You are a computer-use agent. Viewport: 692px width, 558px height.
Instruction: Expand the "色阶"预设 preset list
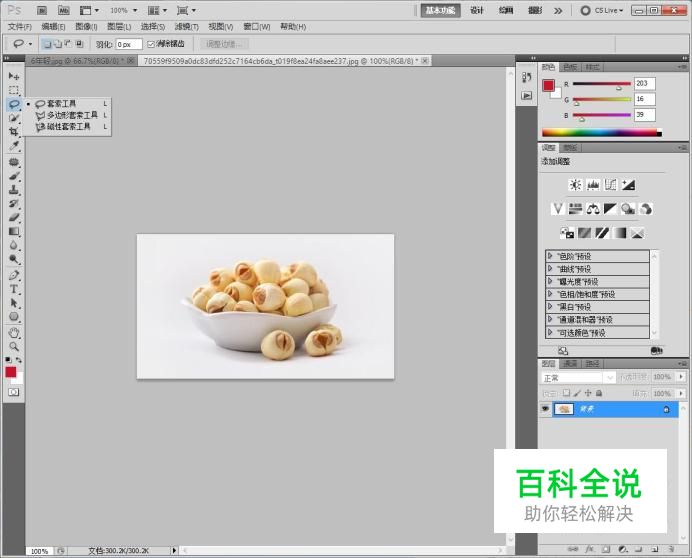(551, 256)
